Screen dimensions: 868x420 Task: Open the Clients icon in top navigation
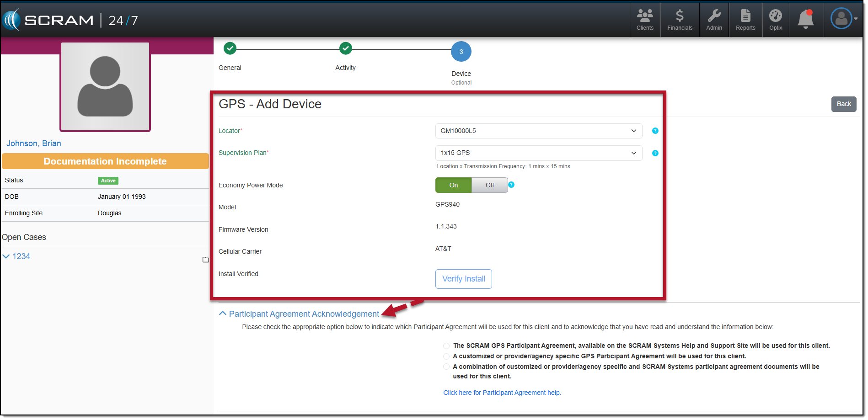pos(645,20)
